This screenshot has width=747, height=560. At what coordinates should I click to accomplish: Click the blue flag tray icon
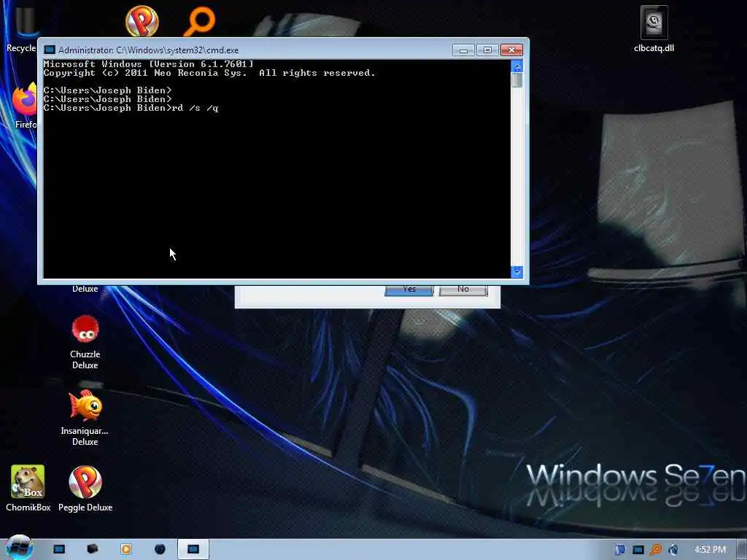620,550
